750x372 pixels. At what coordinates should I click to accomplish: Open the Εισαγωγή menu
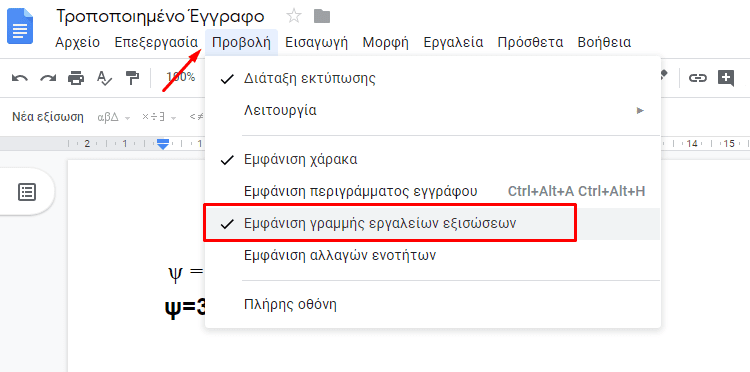316,42
